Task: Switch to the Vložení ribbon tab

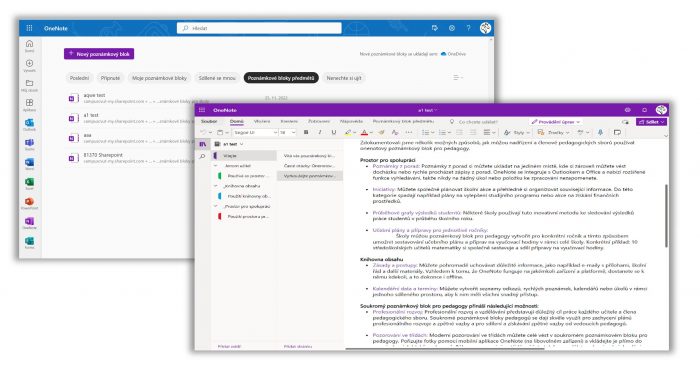Action: [262, 121]
